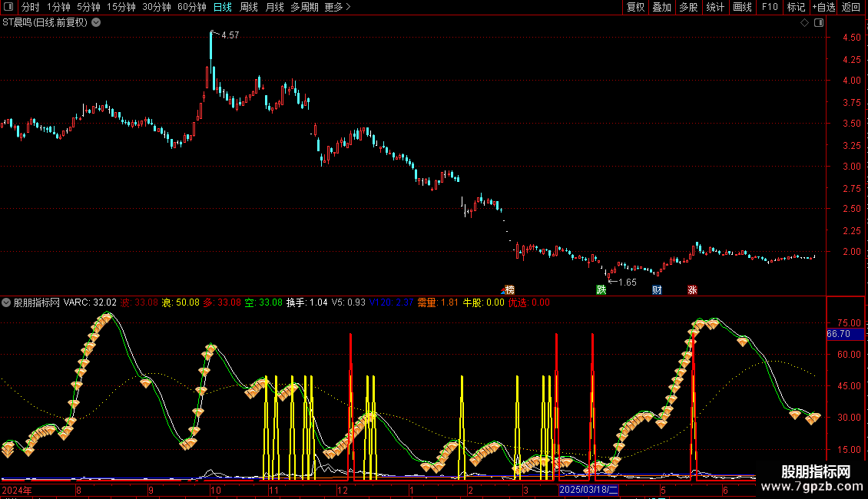Image resolution: width=868 pixels, height=499 pixels.
Task: Click month 12 on the time axis
Action: point(343,490)
